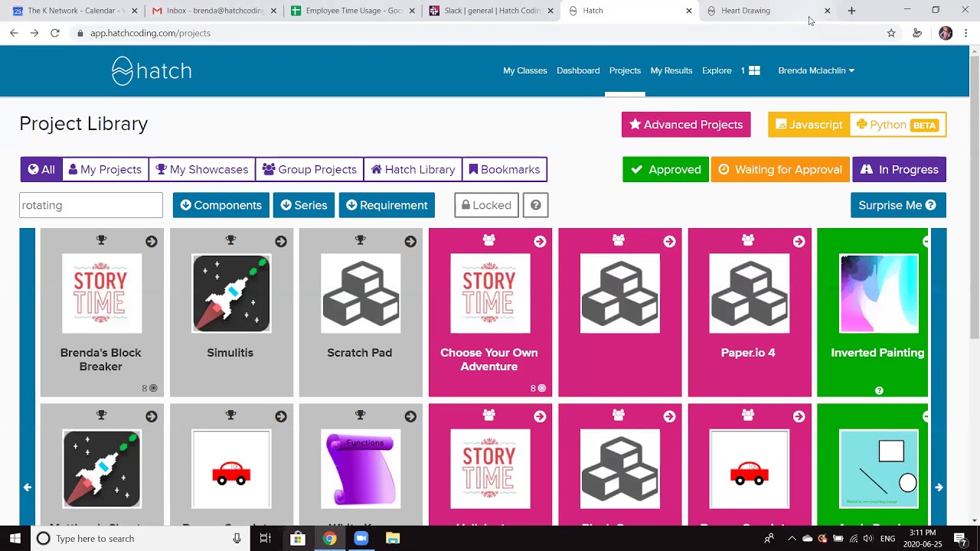Screen dimensions: 980x551
Task: Expand the Requirement filter dropdown
Action: click(x=387, y=205)
